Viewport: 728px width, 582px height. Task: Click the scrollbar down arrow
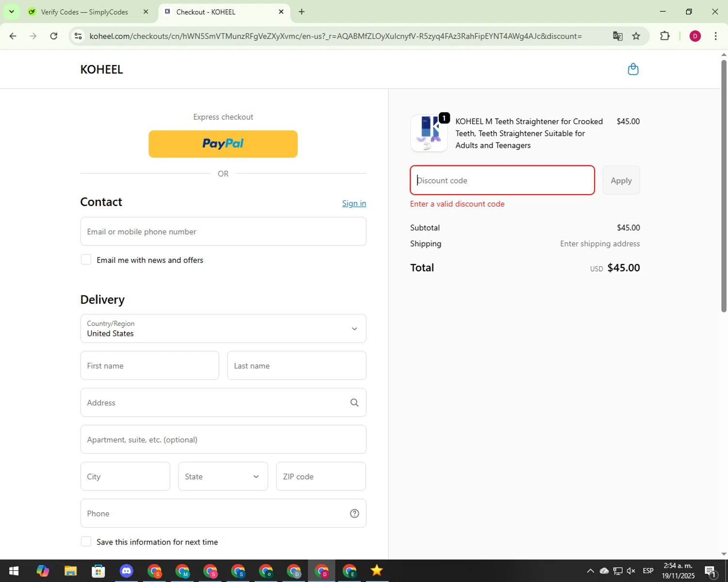(x=724, y=554)
